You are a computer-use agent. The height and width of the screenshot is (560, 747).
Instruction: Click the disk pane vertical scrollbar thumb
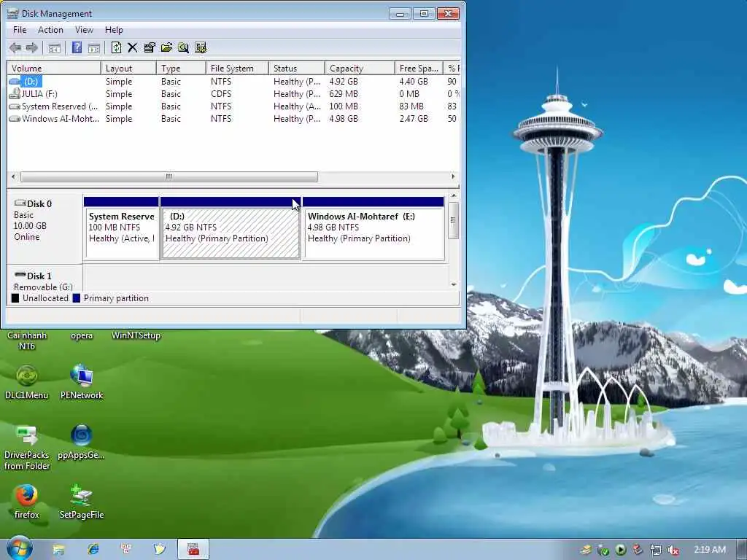pyautogui.click(x=454, y=220)
